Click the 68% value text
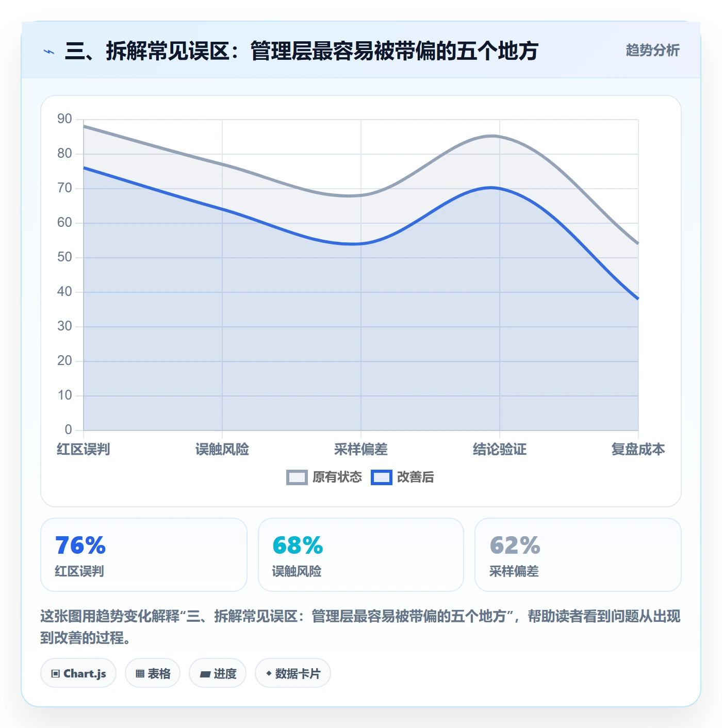Screen dimensions: 722x728 tap(298, 545)
